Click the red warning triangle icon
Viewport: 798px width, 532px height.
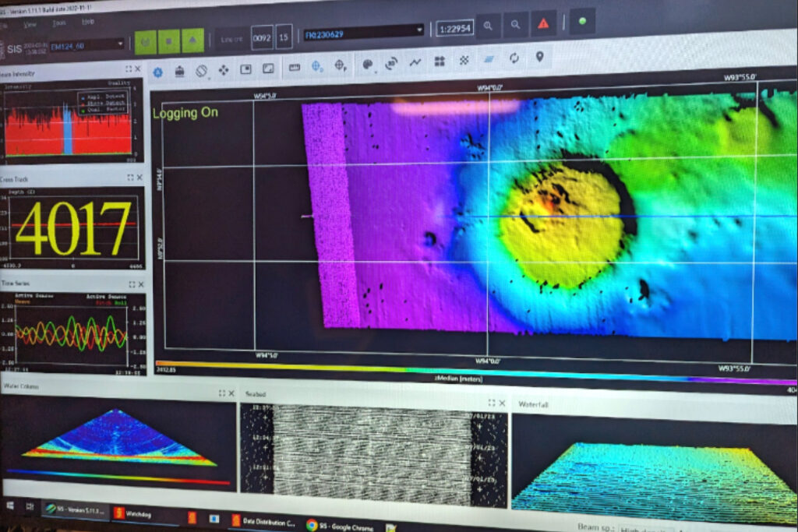(543, 24)
